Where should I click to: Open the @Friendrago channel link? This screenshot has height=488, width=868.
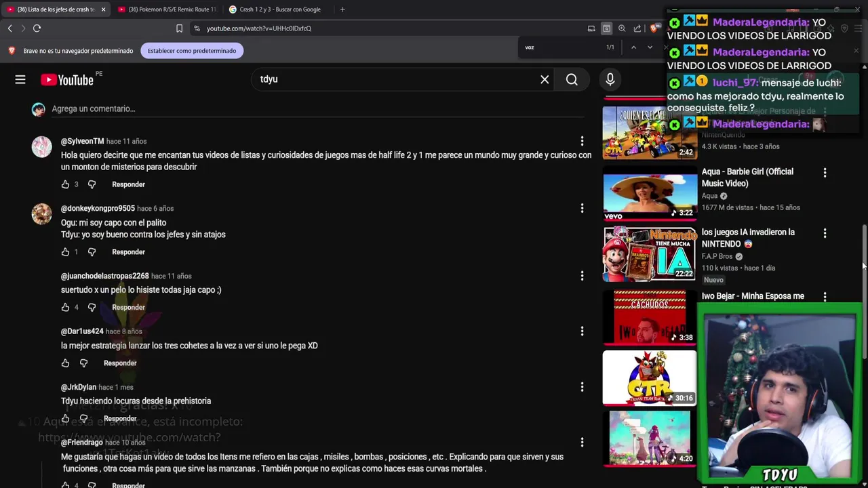82,443
